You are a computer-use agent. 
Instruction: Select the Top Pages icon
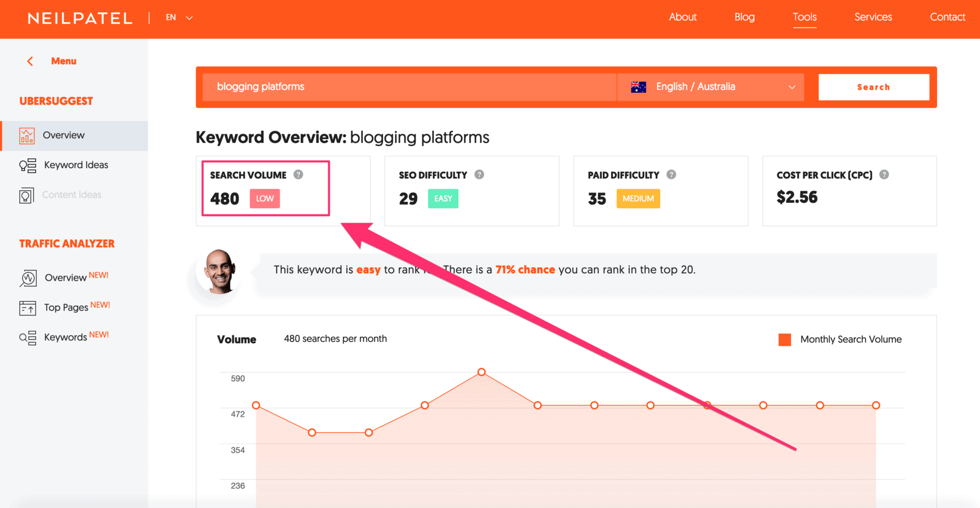[x=26, y=307]
